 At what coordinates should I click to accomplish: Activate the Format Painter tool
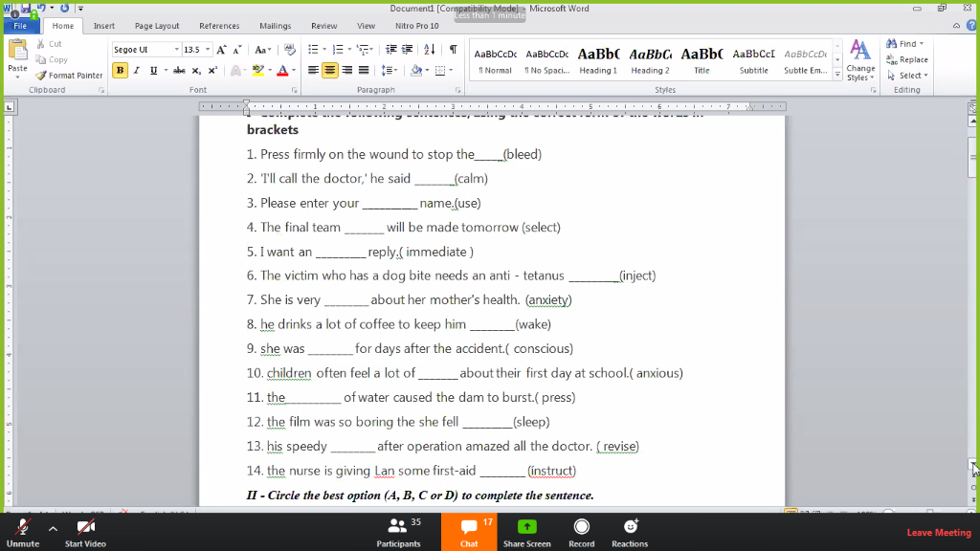tap(69, 75)
